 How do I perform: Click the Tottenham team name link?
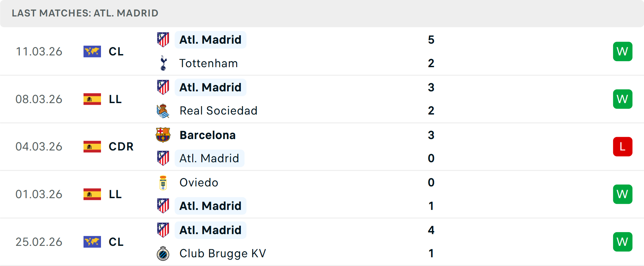pos(209,63)
